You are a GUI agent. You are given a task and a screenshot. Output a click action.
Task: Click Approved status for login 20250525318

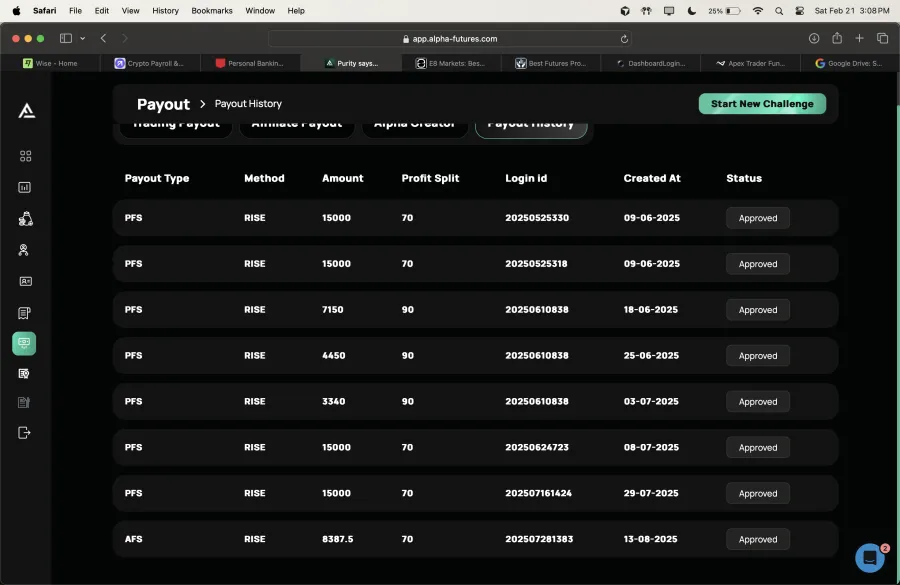(758, 264)
